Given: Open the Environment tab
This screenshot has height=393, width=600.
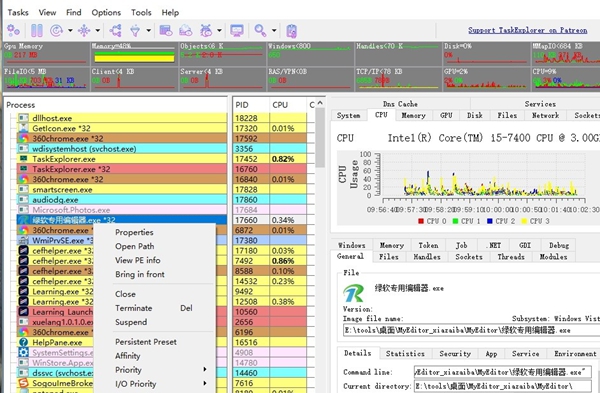Looking at the screenshot, I should click(x=575, y=354).
